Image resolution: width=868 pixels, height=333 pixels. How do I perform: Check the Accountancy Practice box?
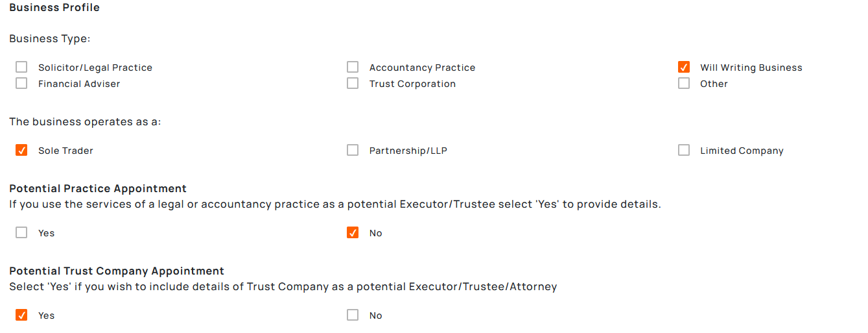(353, 67)
